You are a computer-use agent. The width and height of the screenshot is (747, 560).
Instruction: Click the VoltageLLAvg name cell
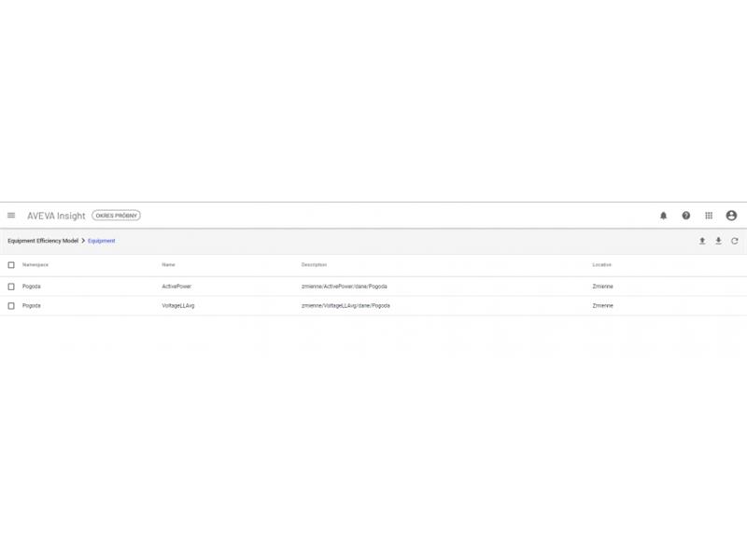tap(178, 306)
